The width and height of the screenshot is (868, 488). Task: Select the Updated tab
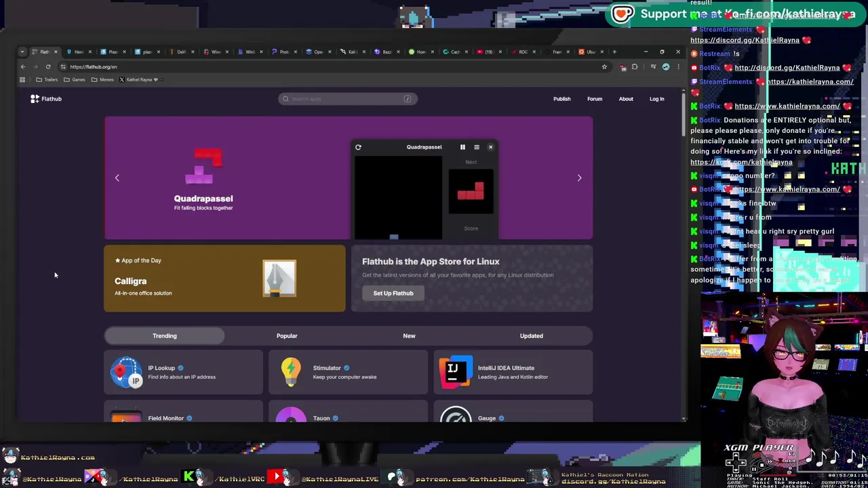532,335
